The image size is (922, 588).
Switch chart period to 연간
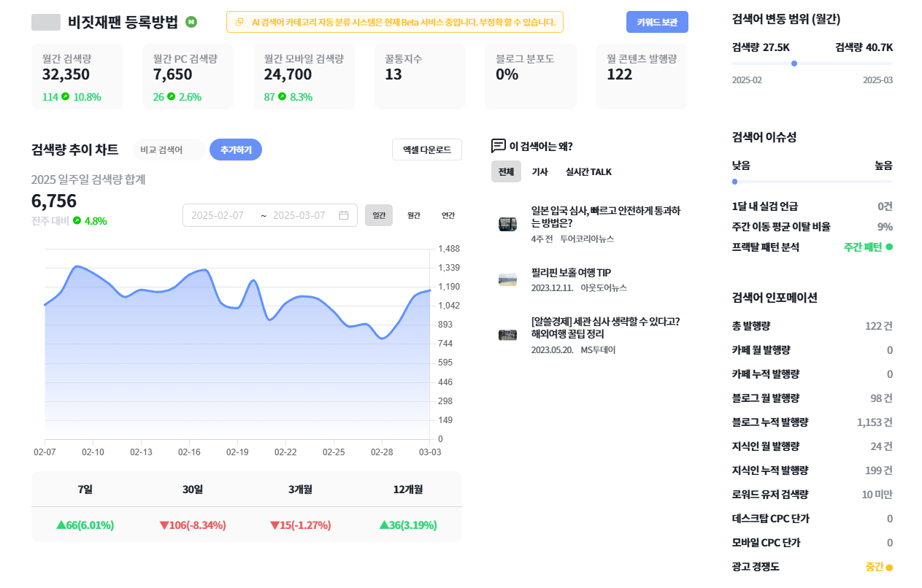[x=448, y=215]
